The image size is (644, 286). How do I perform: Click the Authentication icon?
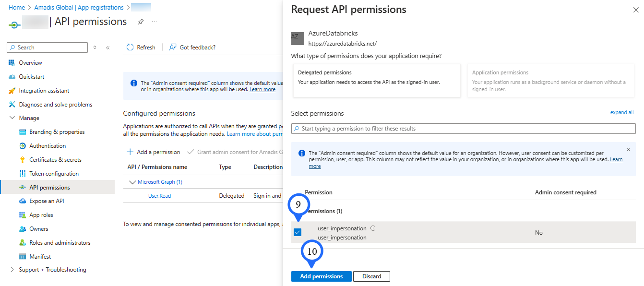[23, 146]
